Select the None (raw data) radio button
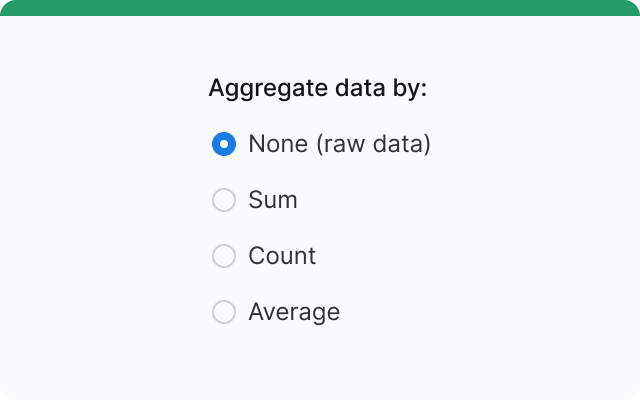 point(224,144)
